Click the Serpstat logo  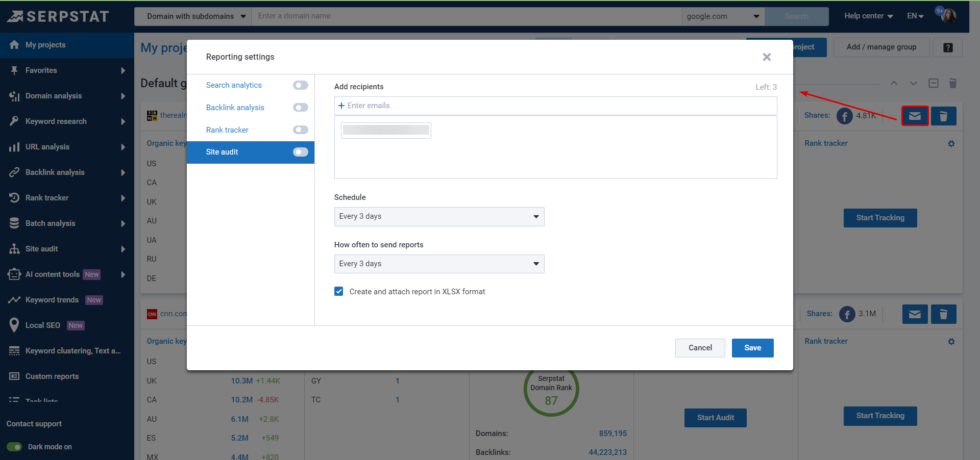pos(58,16)
